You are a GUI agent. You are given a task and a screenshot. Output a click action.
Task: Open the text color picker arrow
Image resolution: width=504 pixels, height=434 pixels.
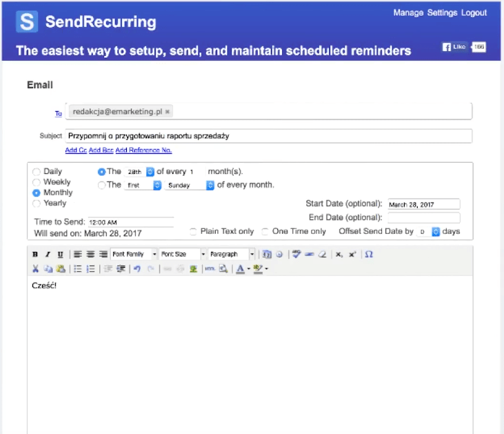tap(248, 268)
